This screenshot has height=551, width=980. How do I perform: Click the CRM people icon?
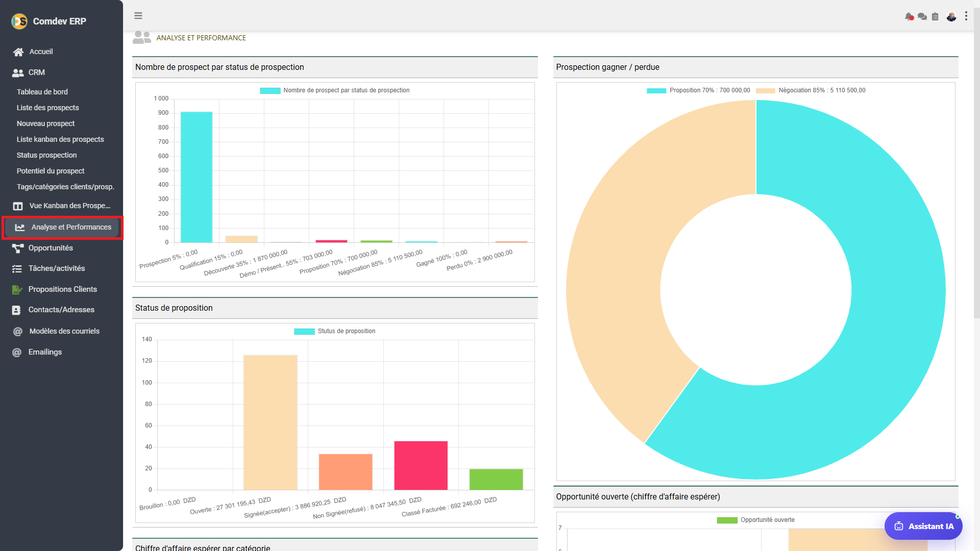pyautogui.click(x=18, y=73)
